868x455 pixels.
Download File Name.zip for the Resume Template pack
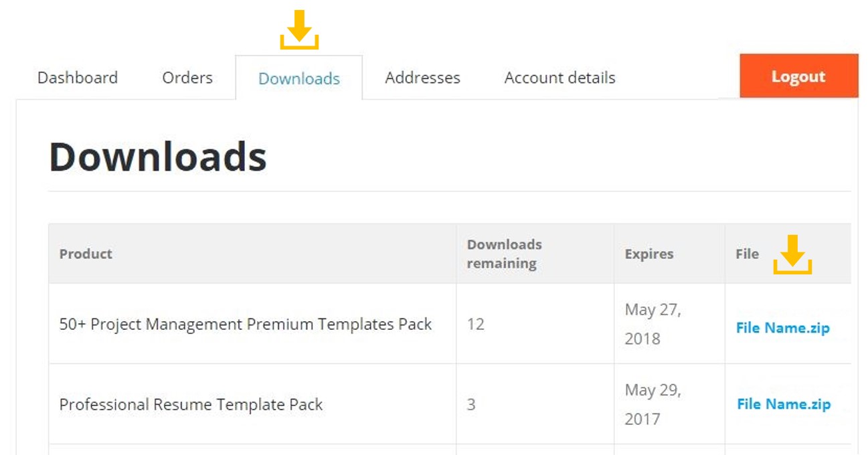[783, 404]
